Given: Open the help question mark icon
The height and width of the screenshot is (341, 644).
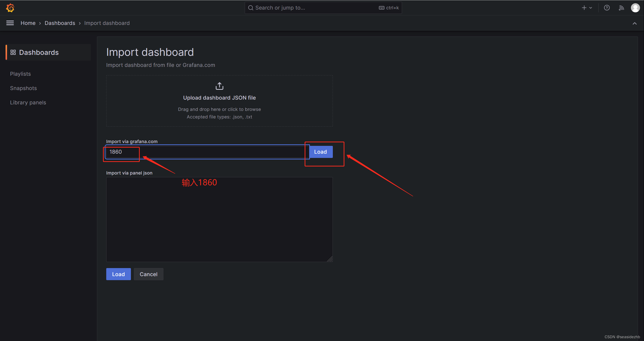Looking at the screenshot, I should pos(607,8).
